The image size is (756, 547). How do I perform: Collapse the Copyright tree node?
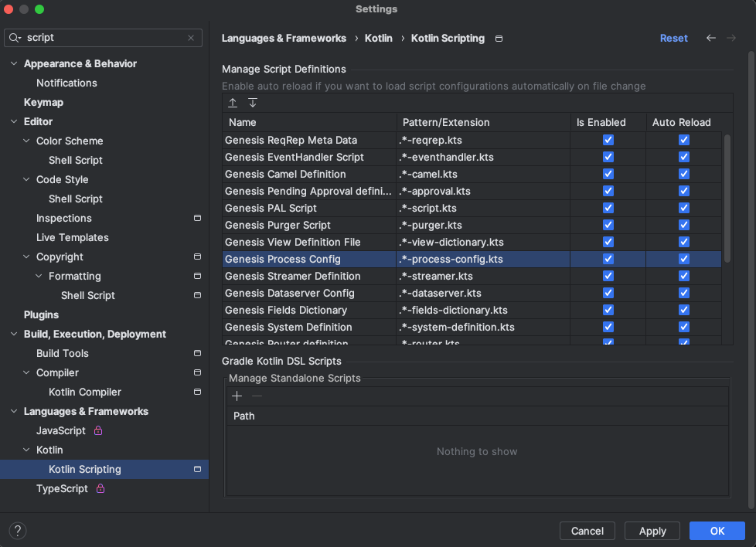pos(26,257)
